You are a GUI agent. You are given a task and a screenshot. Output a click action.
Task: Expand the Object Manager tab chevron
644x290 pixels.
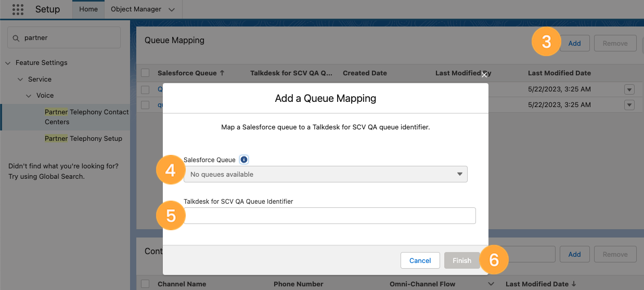[172, 9]
